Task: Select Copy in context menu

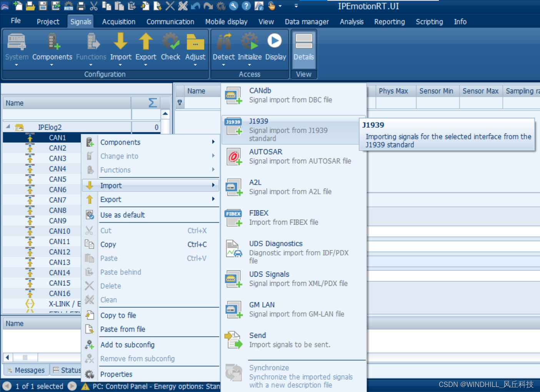Action: pyautogui.click(x=150, y=244)
